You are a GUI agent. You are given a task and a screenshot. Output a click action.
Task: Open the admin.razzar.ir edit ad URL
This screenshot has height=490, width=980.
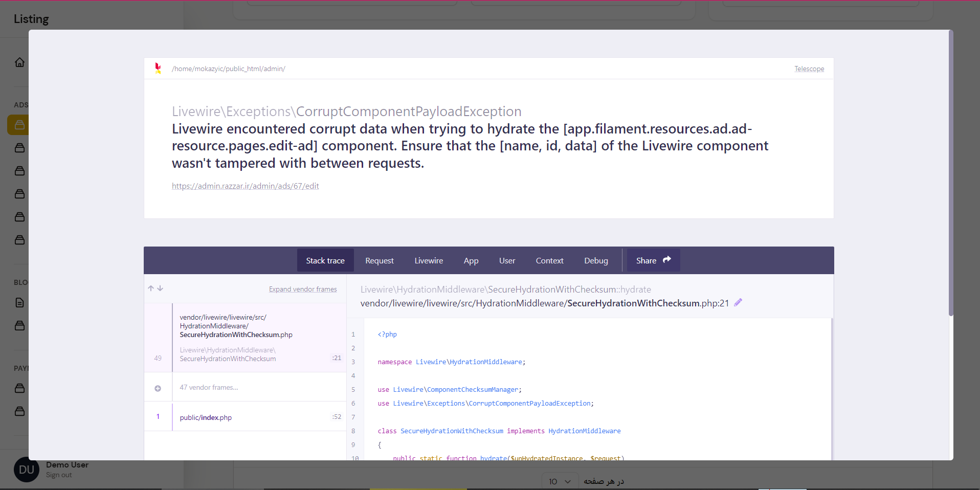[x=245, y=186]
